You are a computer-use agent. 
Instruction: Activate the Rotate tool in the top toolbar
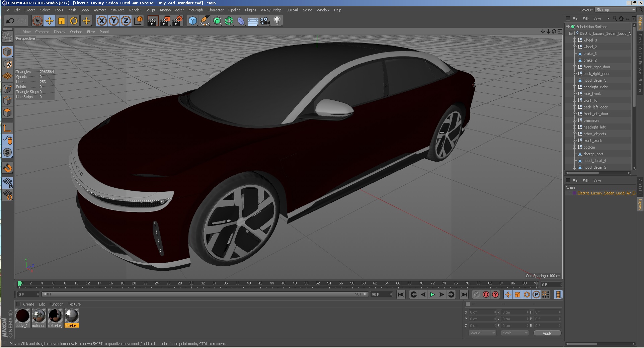(x=74, y=21)
